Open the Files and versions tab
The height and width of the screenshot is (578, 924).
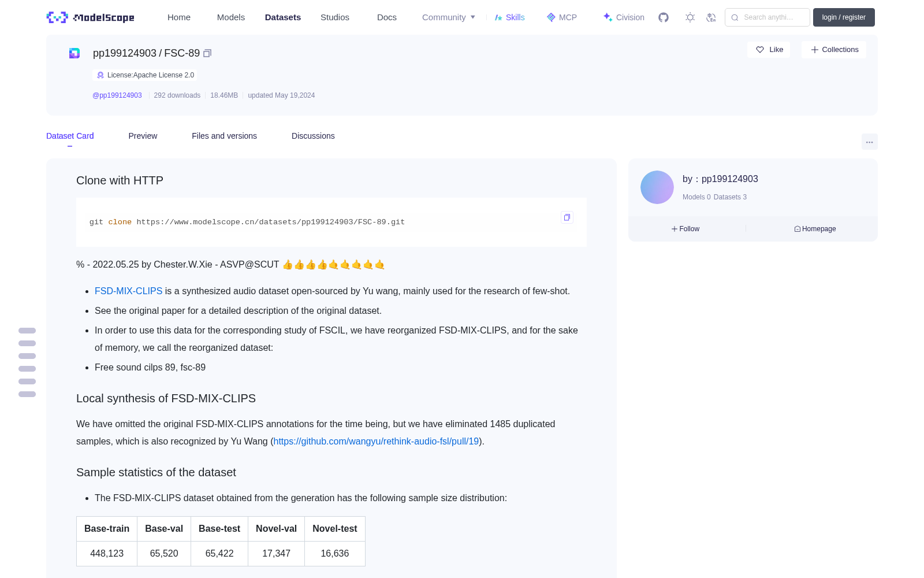click(224, 136)
